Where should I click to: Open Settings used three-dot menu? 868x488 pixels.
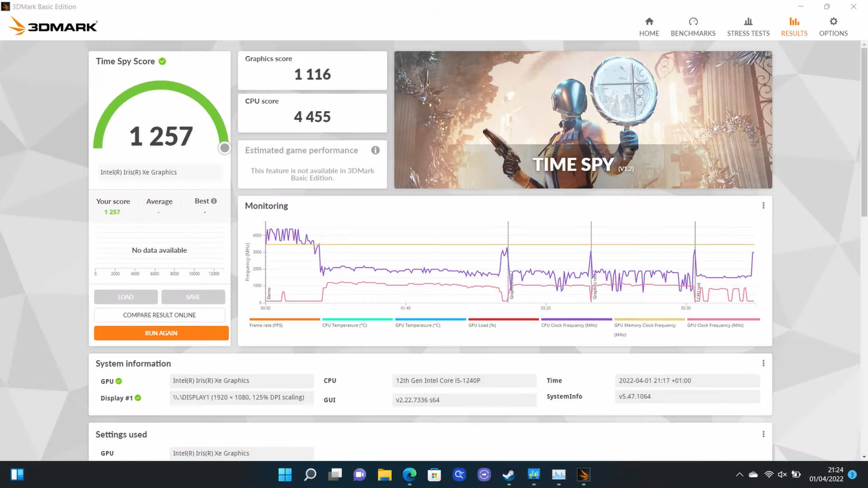tap(763, 435)
